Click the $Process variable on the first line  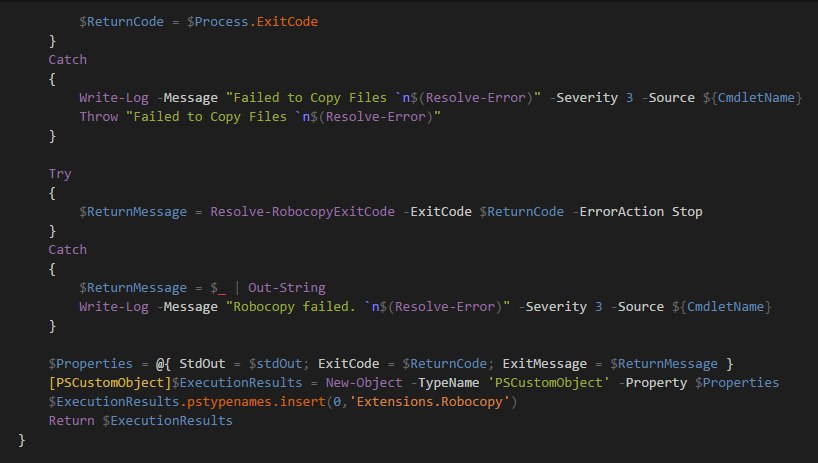218,21
